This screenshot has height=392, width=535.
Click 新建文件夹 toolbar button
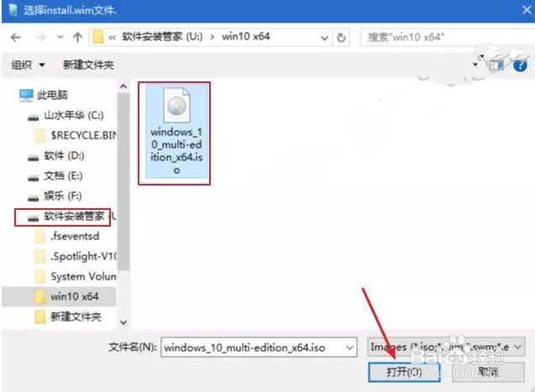88,65
